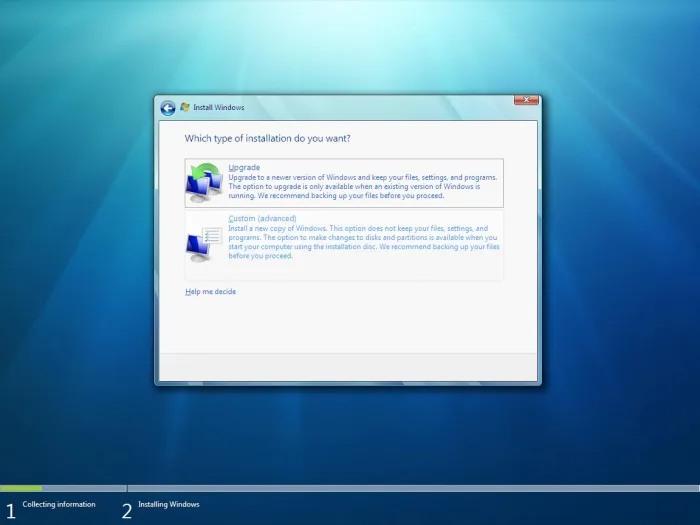Click the Upgrade option's green arrow computer icon
The height and width of the screenshot is (525, 700).
click(205, 182)
